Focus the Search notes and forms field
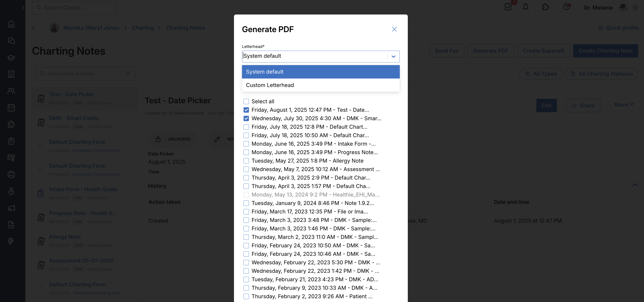The width and height of the screenshot is (644, 302). tap(85, 74)
